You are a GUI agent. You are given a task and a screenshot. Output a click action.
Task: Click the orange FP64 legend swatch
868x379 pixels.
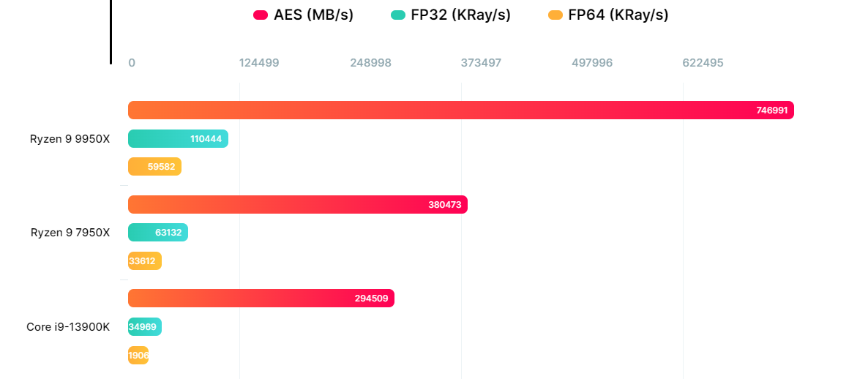click(x=555, y=15)
